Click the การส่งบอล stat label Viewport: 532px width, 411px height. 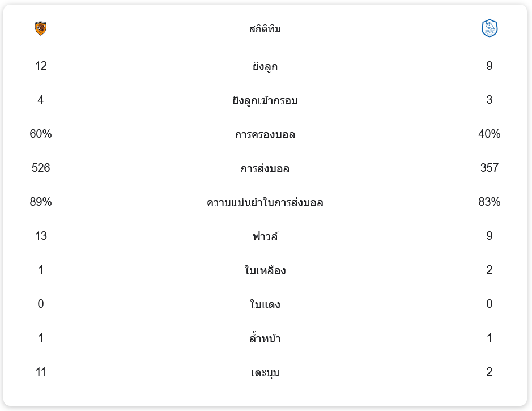click(265, 168)
